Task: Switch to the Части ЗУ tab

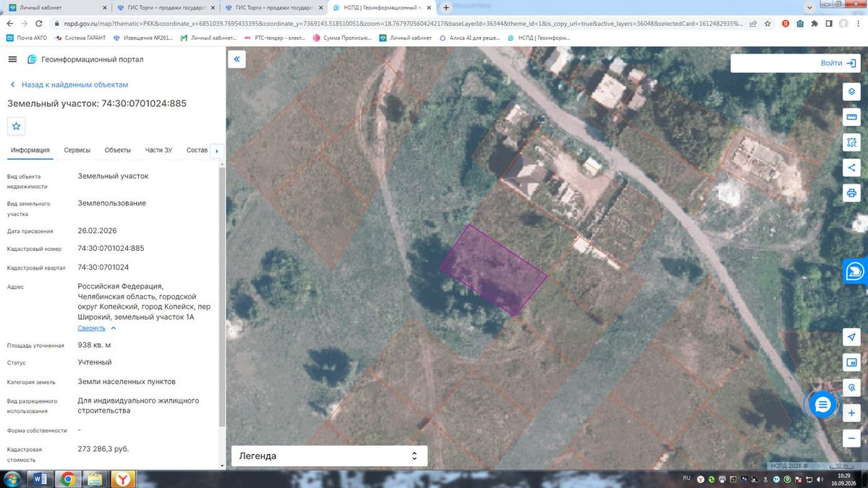Action: click(x=158, y=150)
